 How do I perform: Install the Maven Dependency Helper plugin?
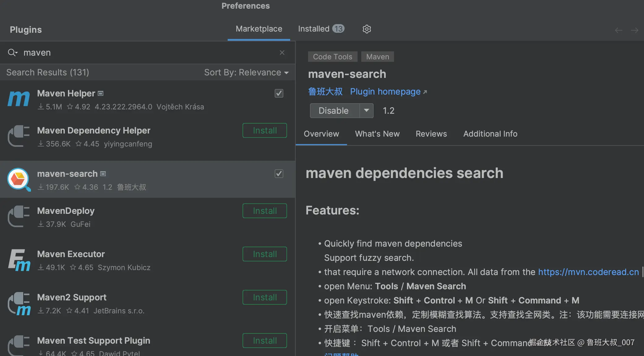coord(264,130)
